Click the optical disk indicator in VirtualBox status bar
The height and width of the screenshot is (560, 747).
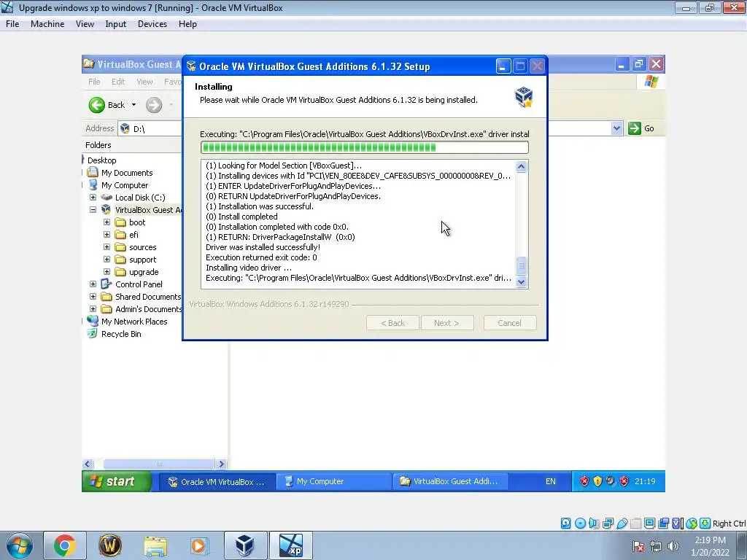click(580, 524)
